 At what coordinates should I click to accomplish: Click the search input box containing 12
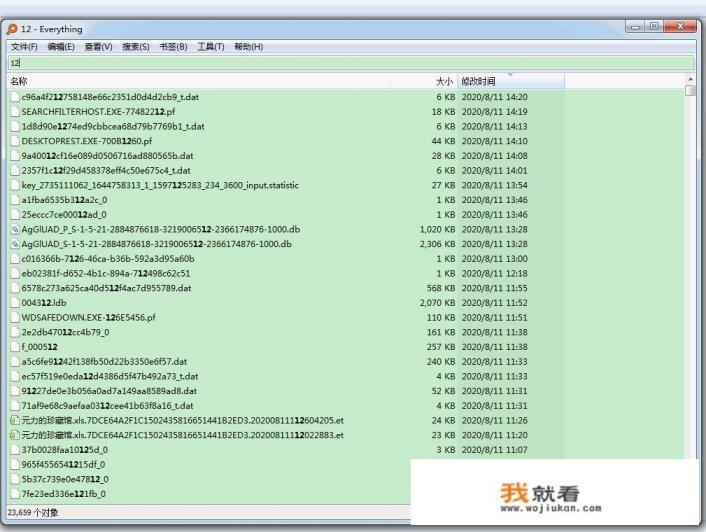[x=350, y=63]
